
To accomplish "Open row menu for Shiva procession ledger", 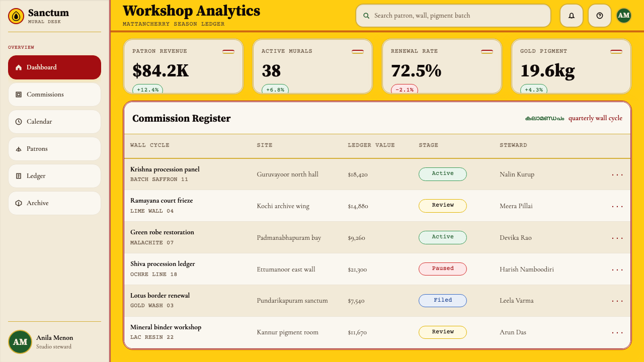I will (x=617, y=269).
